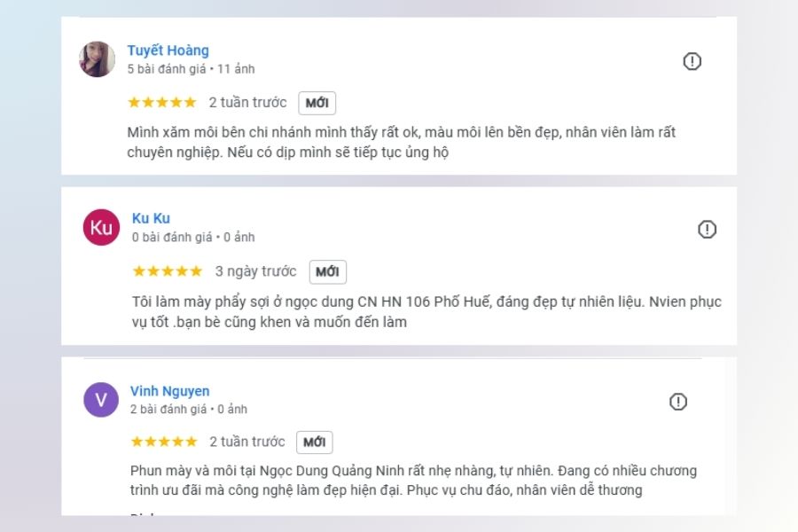This screenshot has height=532, width=798.
Task: Click Vinh Nguyen's purple avatar circle
Action: click(99, 400)
